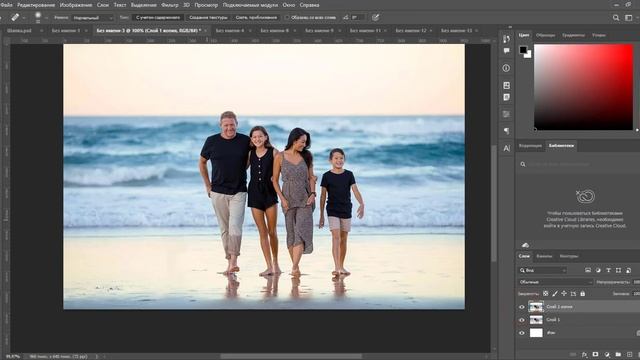Switch to the Без имени-11 document tab
640x360 pixels.
[x=365, y=31]
